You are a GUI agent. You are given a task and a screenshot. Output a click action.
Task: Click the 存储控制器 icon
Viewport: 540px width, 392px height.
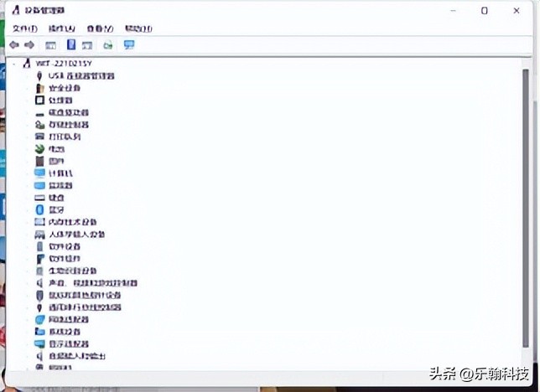coord(40,125)
